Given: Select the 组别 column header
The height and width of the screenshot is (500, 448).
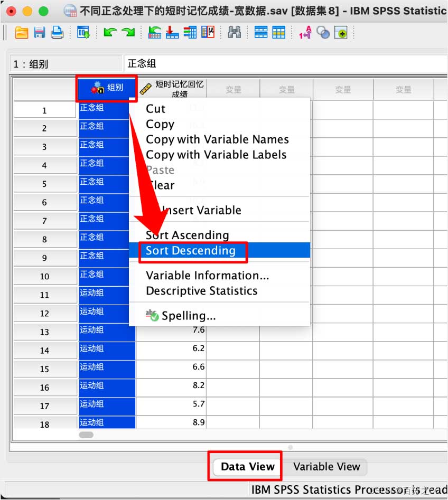Looking at the screenshot, I should tap(107, 88).
